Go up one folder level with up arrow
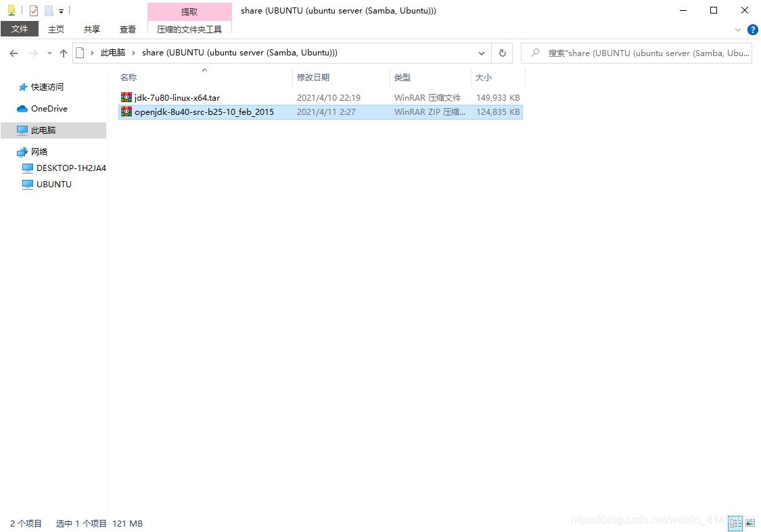This screenshot has width=761, height=532. (64, 53)
